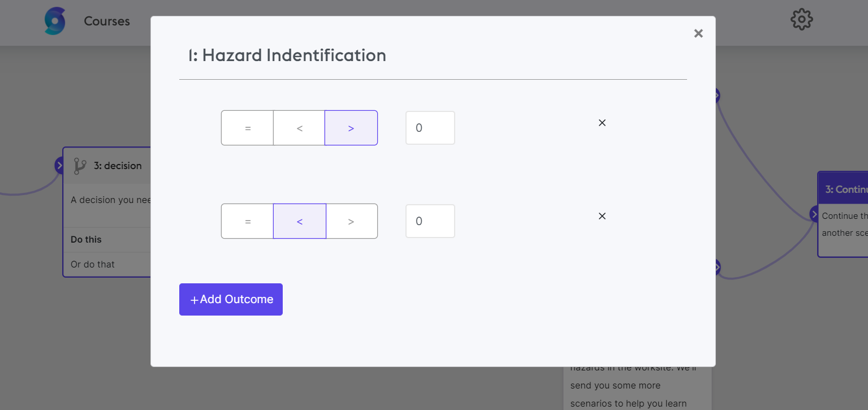Click the branch icon on decision node
This screenshot has width=868, height=410.
80,166
